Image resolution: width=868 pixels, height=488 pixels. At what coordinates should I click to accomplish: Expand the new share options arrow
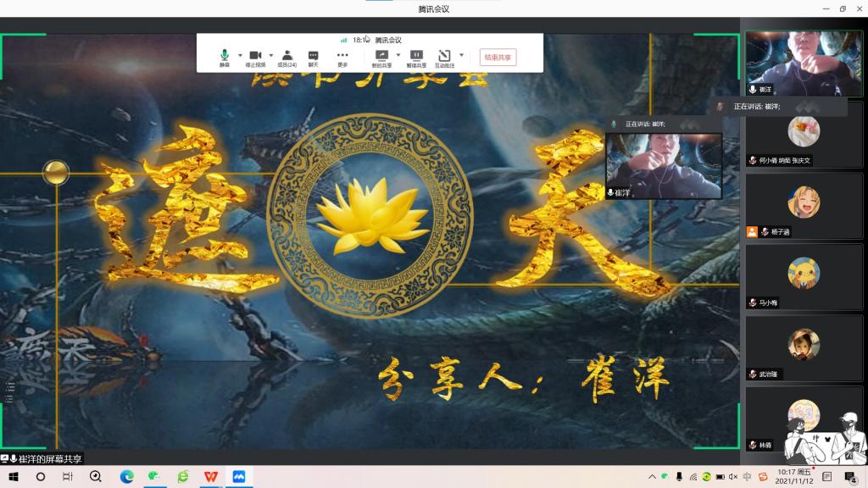(398, 55)
